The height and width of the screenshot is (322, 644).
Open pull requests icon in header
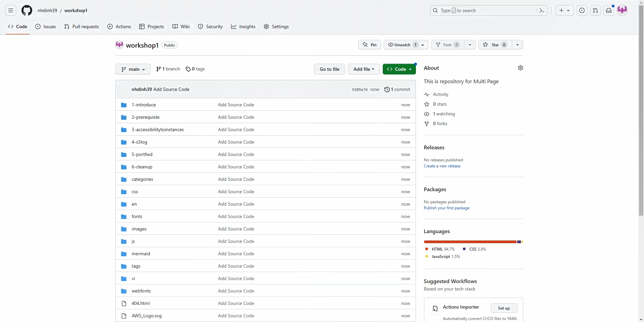595,10
